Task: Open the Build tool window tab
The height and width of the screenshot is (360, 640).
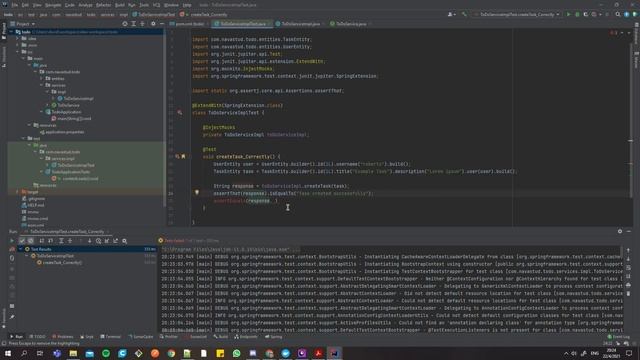Action: click(x=221, y=337)
